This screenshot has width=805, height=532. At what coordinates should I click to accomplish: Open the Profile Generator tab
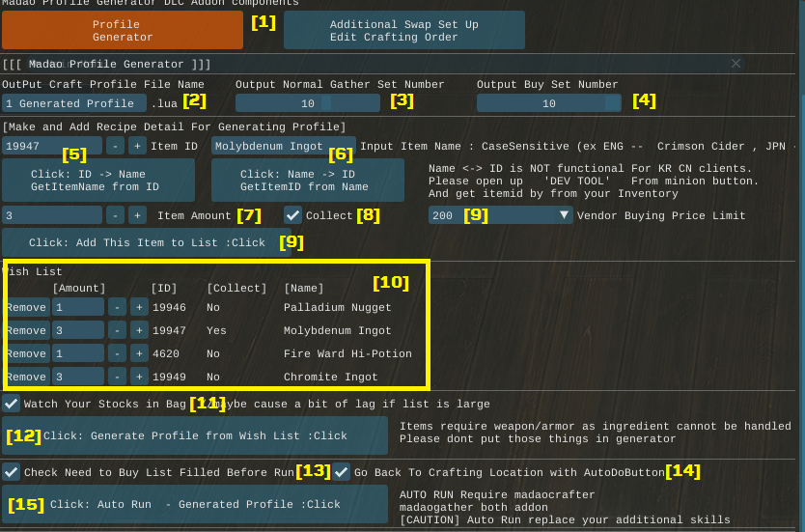point(123,30)
